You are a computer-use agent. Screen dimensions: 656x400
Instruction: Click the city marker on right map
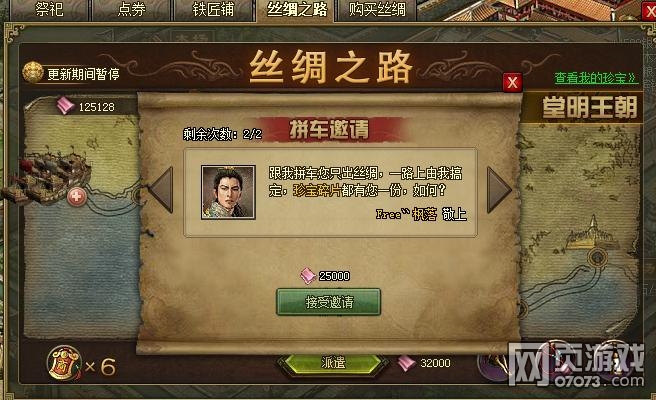(597, 258)
